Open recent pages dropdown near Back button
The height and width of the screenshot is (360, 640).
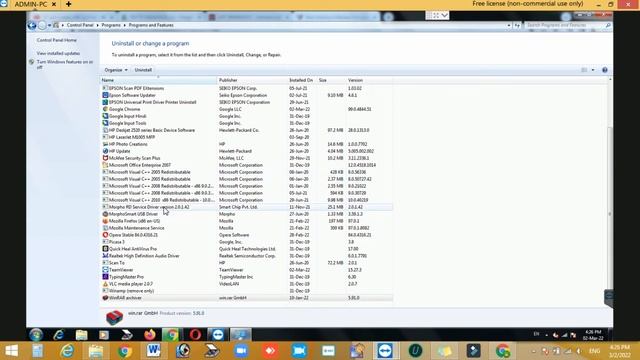[49, 25]
